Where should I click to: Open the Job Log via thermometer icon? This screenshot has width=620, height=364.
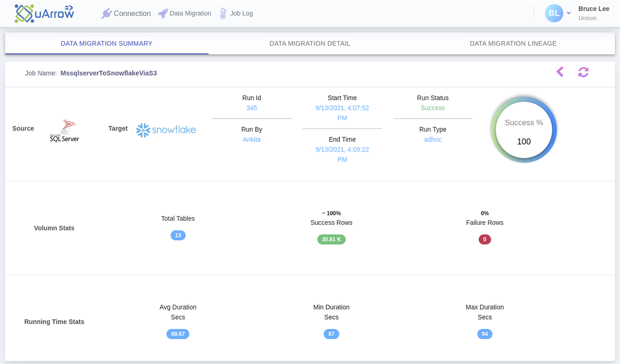(x=223, y=13)
